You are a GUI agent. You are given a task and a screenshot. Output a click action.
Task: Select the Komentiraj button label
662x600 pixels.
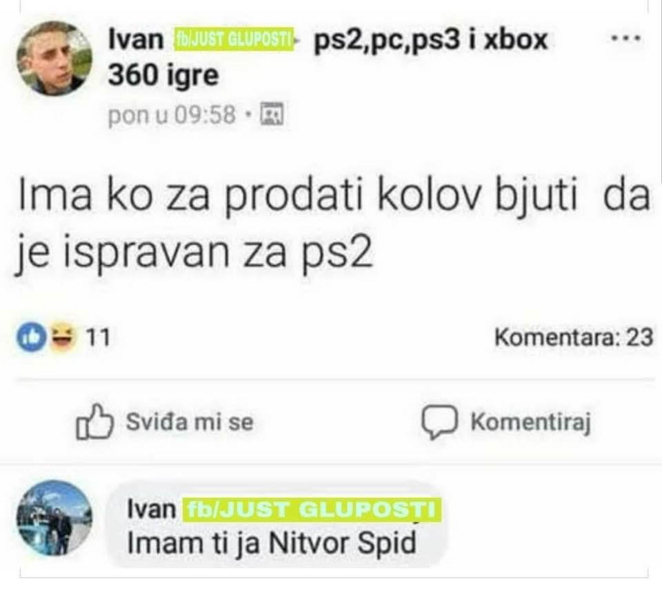click(530, 422)
